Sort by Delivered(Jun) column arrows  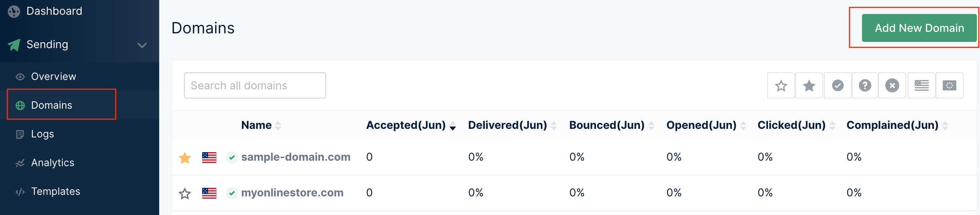tap(554, 125)
